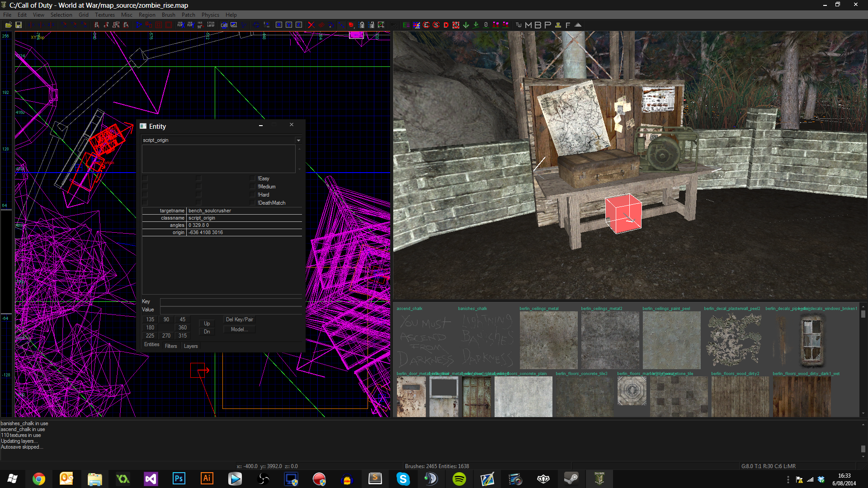Open the Patch menu

pos(188,15)
